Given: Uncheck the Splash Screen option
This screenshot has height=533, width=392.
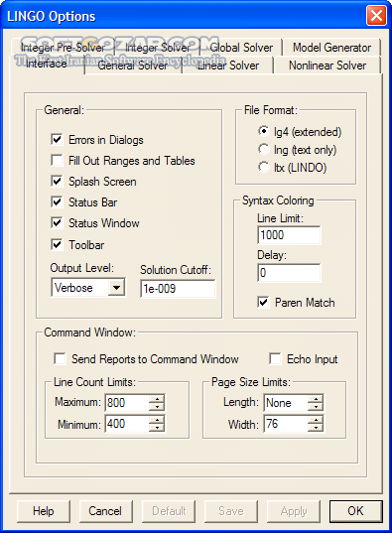Looking at the screenshot, I should pos(57,182).
